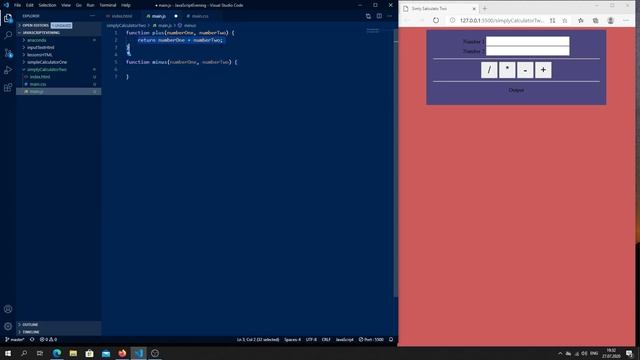Click the browser address bar URL
This screenshot has height=360, width=640.
point(502,20)
